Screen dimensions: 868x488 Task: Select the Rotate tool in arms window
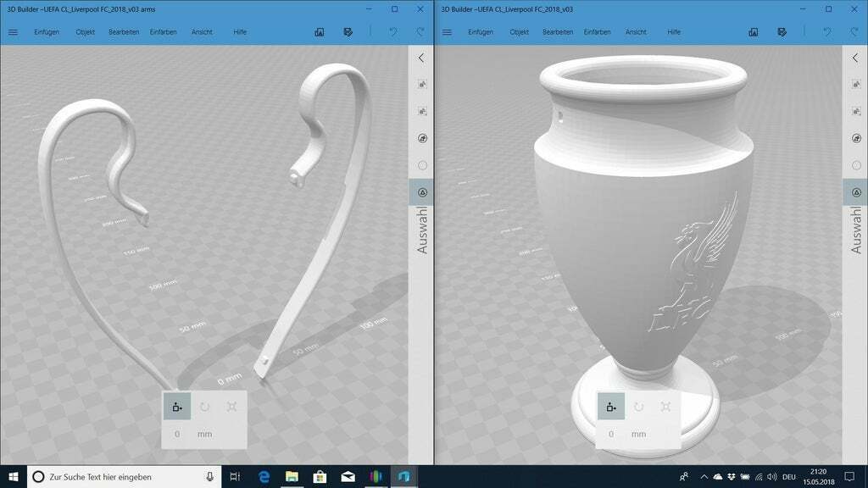point(204,407)
